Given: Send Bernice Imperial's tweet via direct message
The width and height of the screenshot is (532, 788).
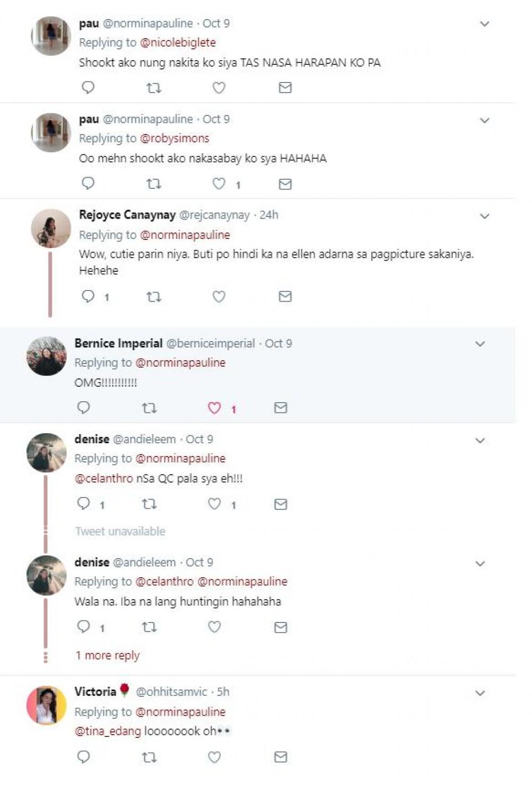Looking at the screenshot, I should click(x=280, y=408).
